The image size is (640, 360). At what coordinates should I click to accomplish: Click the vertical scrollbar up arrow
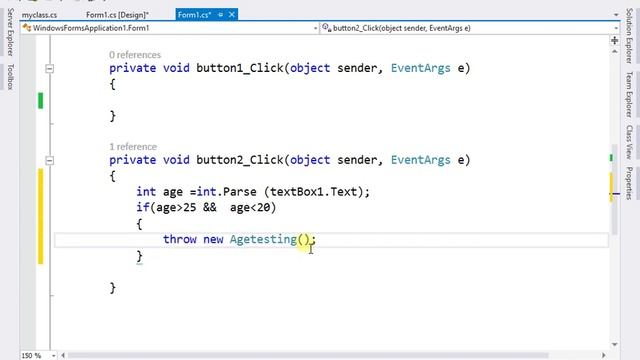tap(615, 51)
